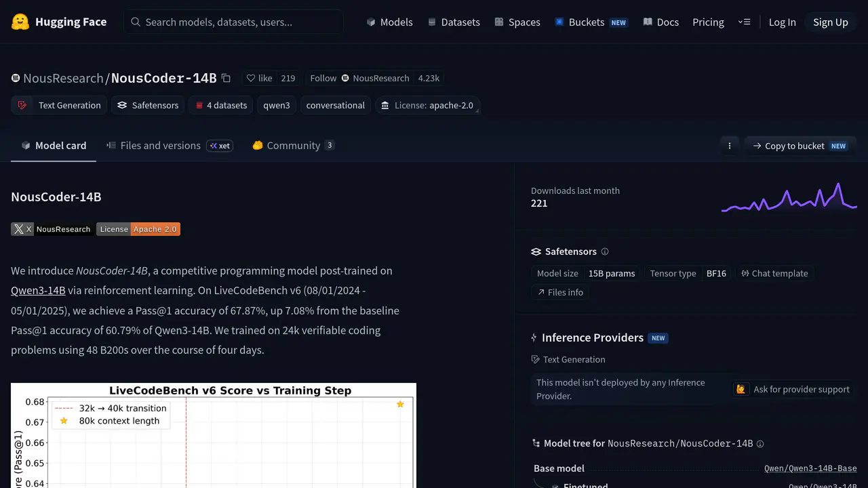
Task: Click the Text Generation tag icon
Action: [x=22, y=105]
